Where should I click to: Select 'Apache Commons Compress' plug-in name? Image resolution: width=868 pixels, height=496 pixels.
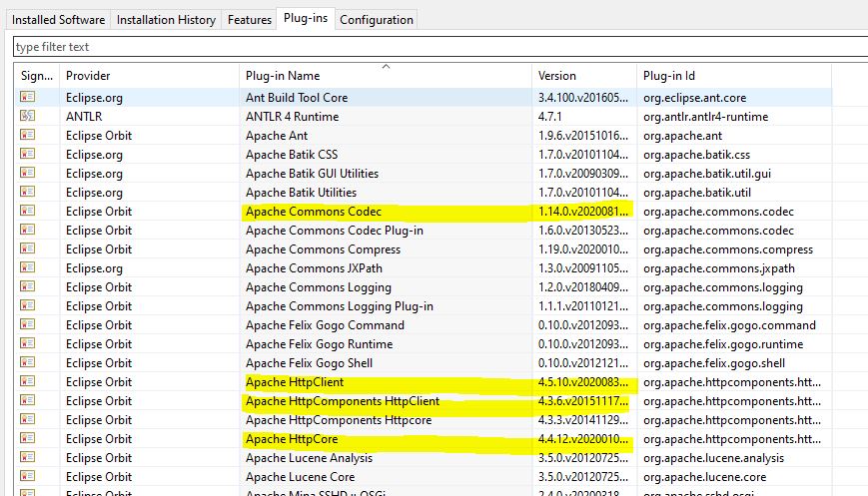[x=323, y=249]
